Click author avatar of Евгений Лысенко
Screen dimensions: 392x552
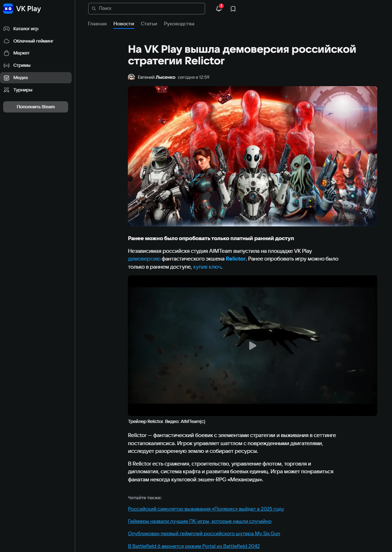tap(131, 77)
